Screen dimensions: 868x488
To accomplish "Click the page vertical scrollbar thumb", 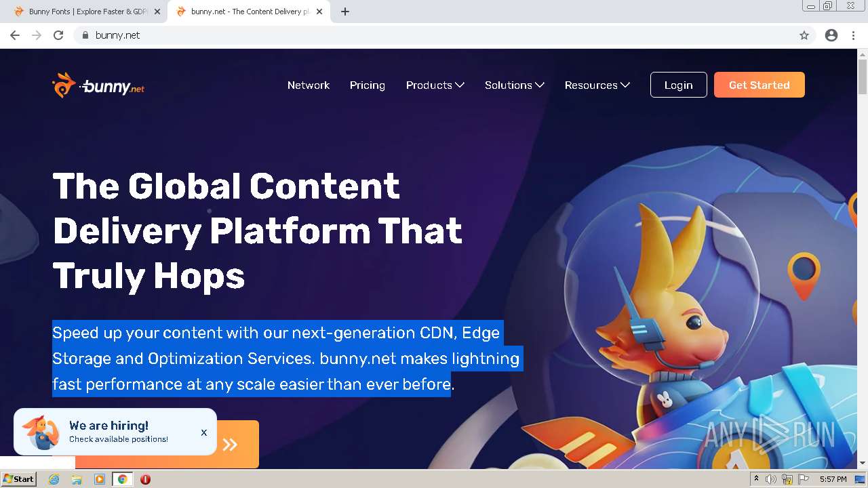I will click(863, 77).
